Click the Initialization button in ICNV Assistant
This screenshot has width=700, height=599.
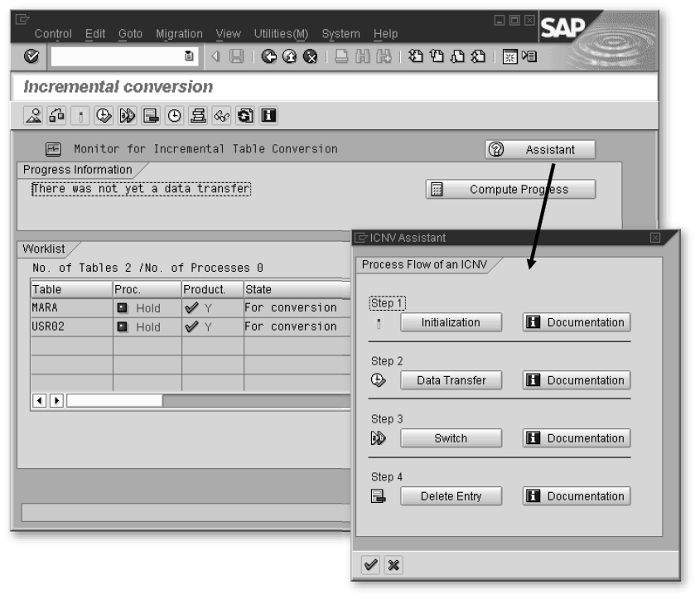(x=451, y=322)
